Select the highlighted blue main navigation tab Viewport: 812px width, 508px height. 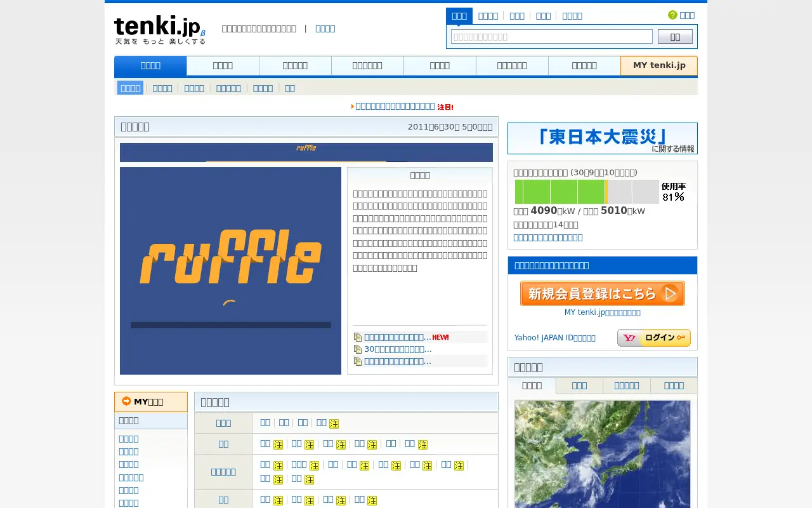point(150,65)
